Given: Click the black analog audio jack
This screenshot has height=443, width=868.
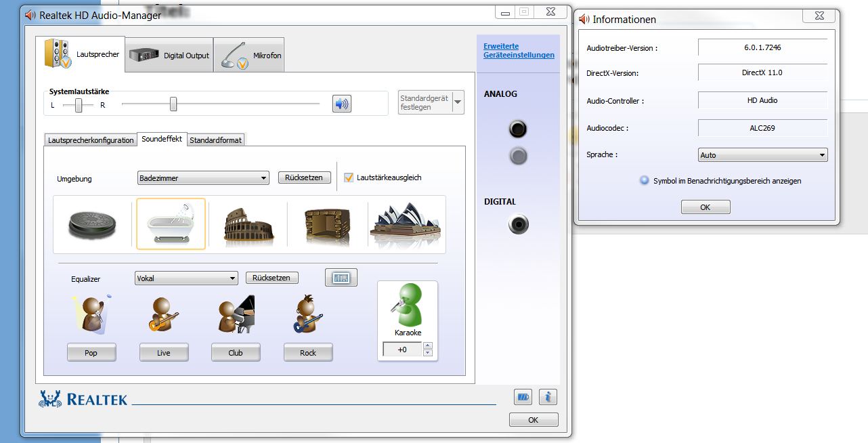Looking at the screenshot, I should 518,129.
